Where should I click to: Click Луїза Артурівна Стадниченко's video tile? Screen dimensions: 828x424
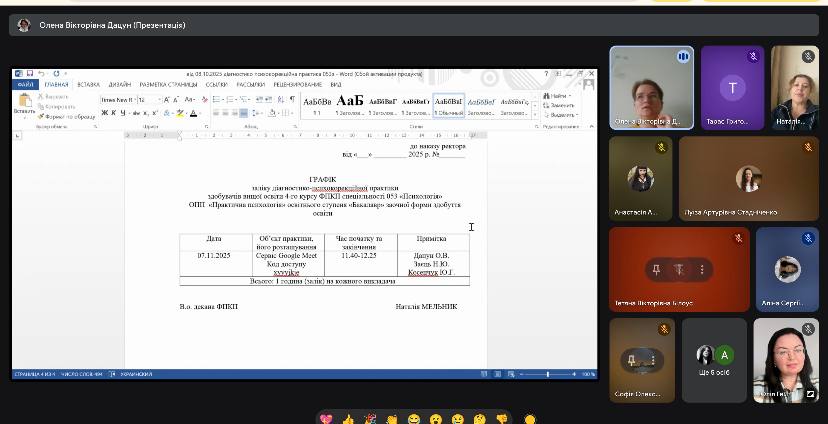point(747,179)
